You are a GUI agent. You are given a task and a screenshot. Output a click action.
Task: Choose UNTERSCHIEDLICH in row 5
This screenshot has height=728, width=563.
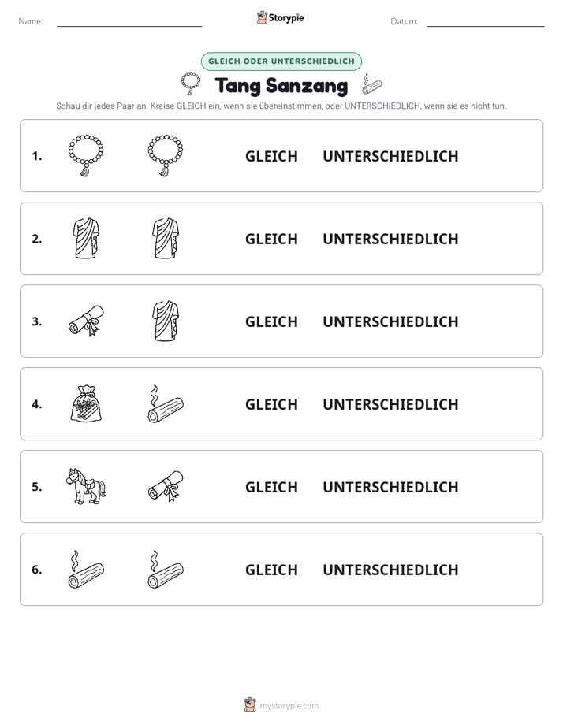tap(390, 488)
